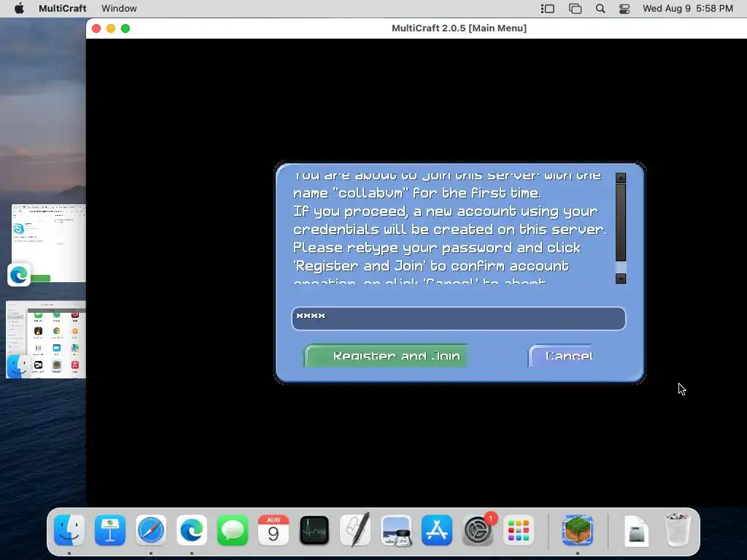Open Launchpad from the Dock
Image resolution: width=747 pixels, height=560 pixels.
(x=519, y=530)
